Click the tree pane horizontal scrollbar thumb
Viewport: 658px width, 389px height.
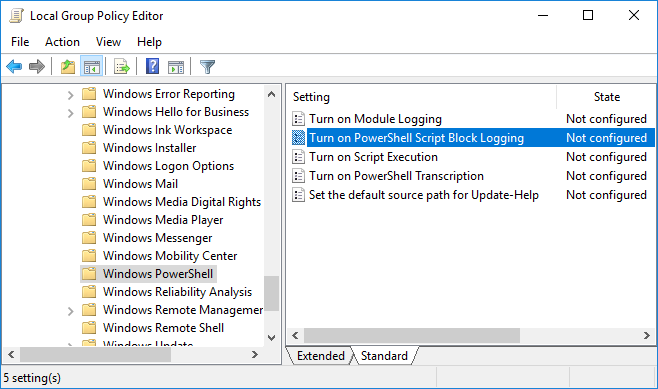pyautogui.click(x=96, y=355)
